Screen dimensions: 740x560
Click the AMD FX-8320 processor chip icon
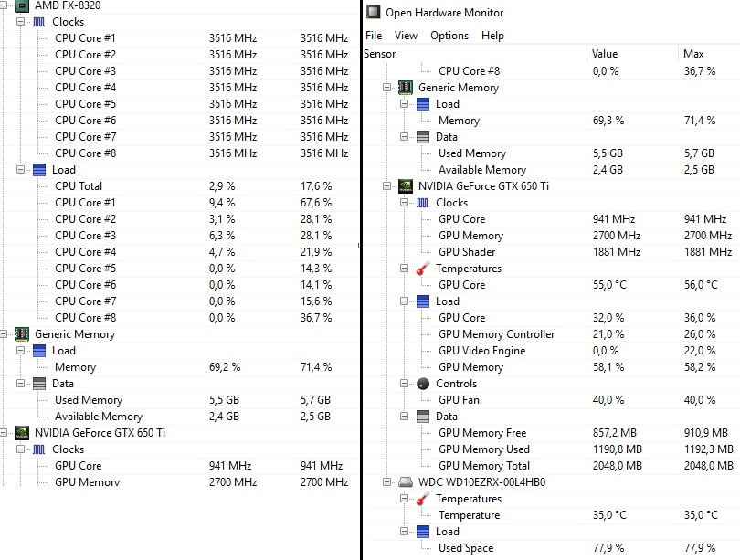[22, 5]
